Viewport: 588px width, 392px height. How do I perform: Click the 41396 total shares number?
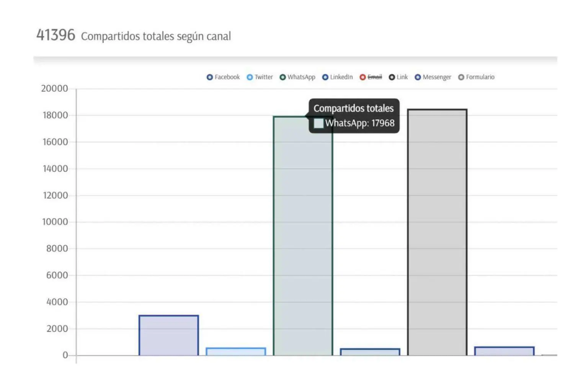pos(56,35)
